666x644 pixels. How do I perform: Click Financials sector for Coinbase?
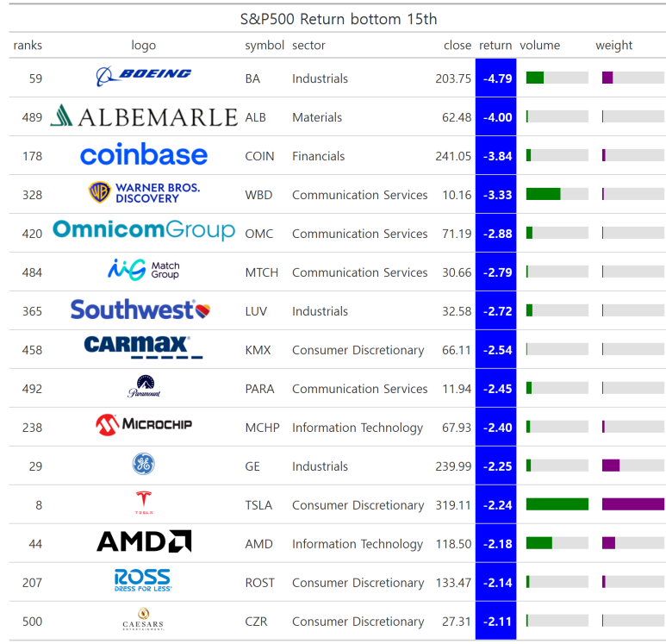tap(318, 156)
